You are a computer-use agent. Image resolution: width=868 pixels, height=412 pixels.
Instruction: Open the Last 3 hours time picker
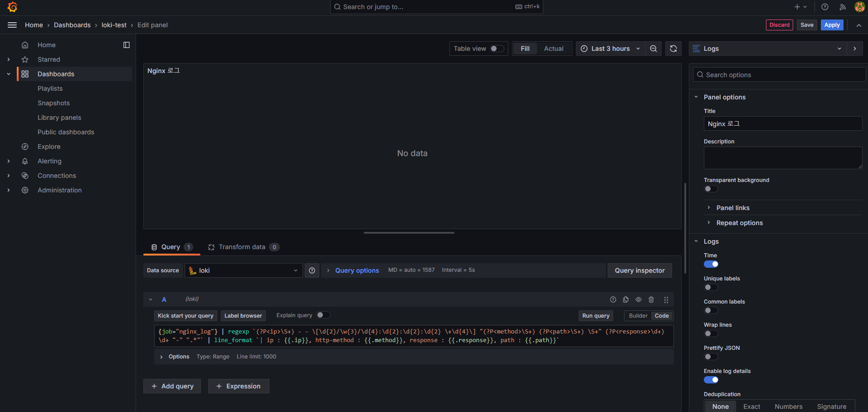click(x=610, y=49)
